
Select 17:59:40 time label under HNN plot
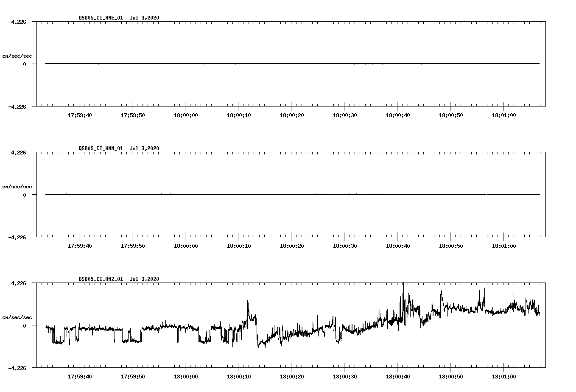pos(80,246)
